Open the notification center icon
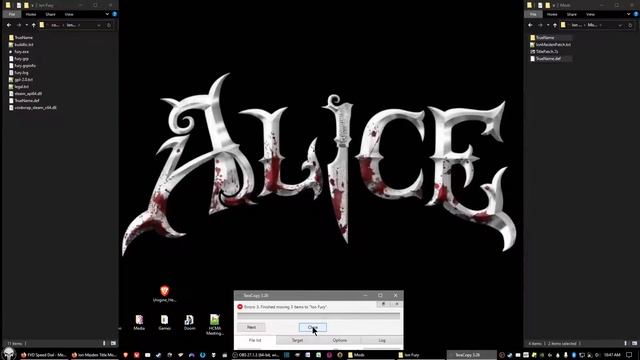The image size is (640, 360). (629, 355)
